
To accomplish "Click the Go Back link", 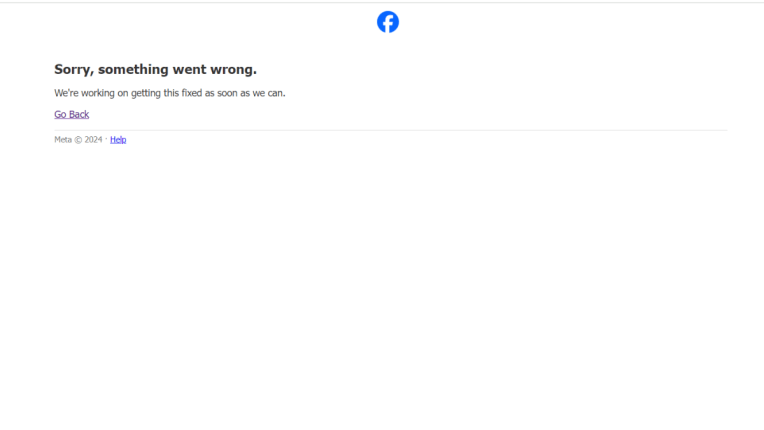I will [x=72, y=114].
